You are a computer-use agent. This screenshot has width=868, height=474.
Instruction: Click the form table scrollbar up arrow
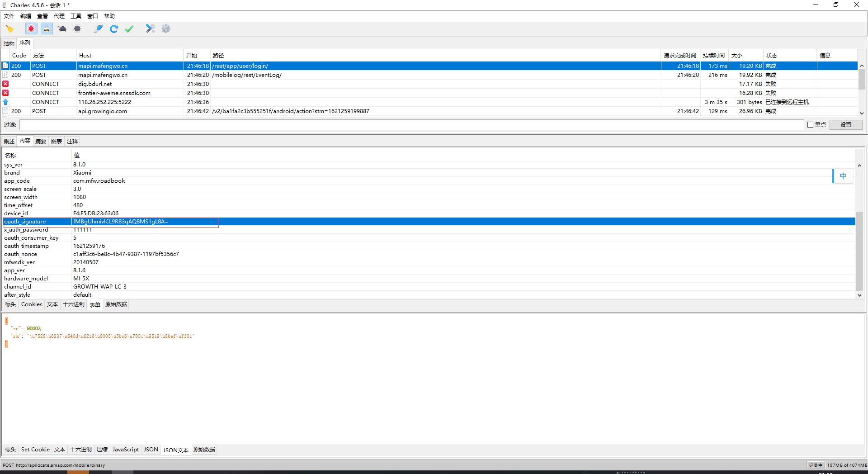859,166
